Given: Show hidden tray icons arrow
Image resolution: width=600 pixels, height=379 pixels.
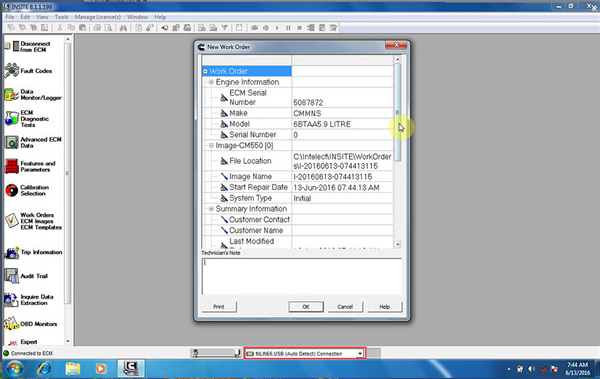Looking at the screenshot, I should [x=509, y=369].
